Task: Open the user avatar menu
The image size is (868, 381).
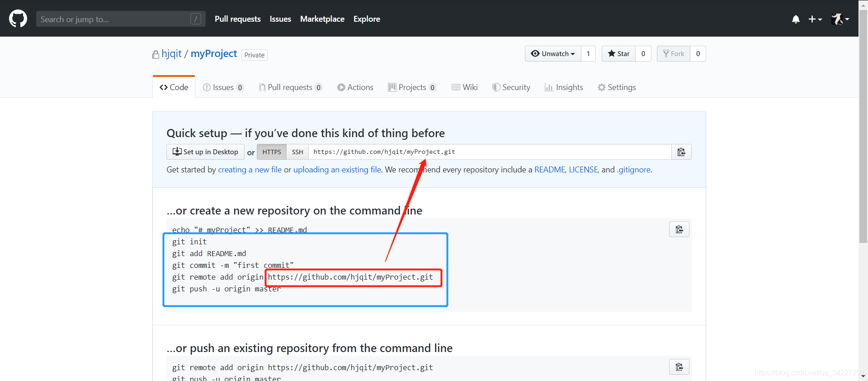Action: (840, 19)
